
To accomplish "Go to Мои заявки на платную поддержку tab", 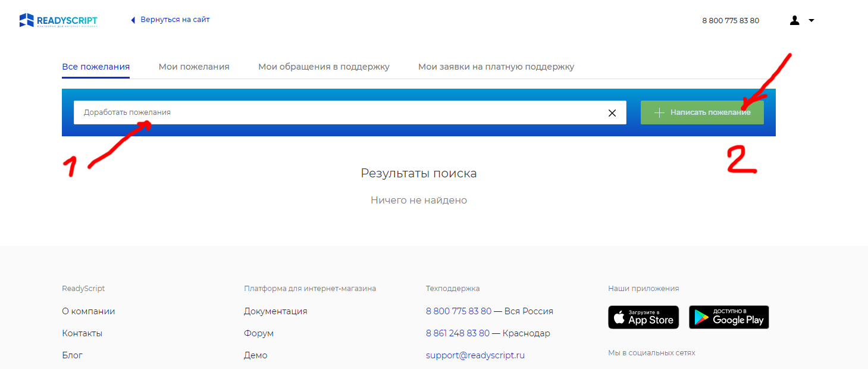I will point(496,67).
